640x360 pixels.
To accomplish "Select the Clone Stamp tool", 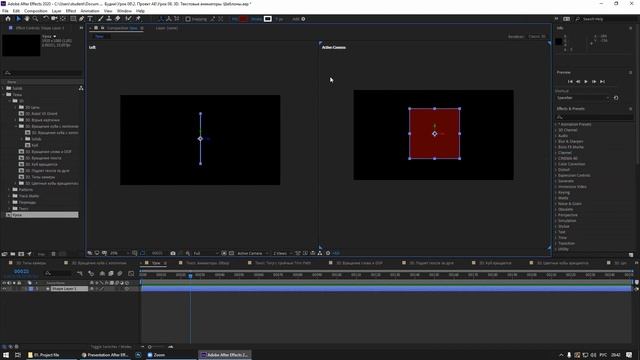I will coord(109,19).
